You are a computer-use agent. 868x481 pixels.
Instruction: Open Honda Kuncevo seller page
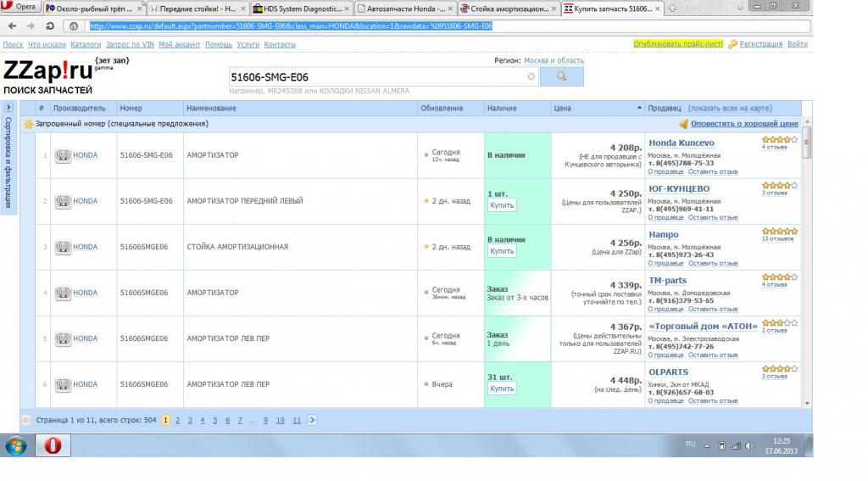point(681,143)
